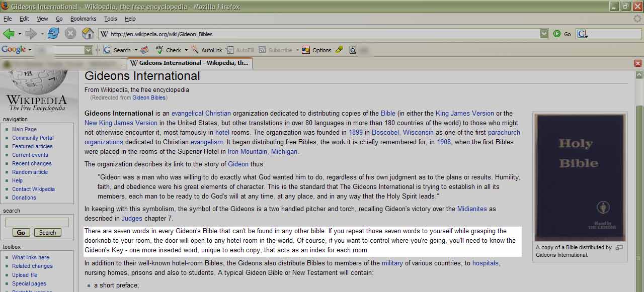The width and height of the screenshot is (644, 292).
Task: Open the Community Portal link
Action: tap(33, 138)
